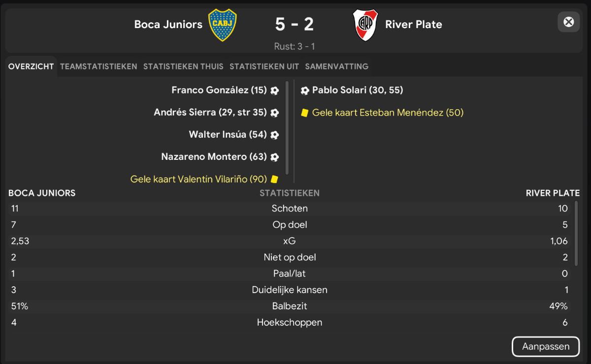Open the Teamstatistieken tab
591x364 pixels.
[x=98, y=66]
